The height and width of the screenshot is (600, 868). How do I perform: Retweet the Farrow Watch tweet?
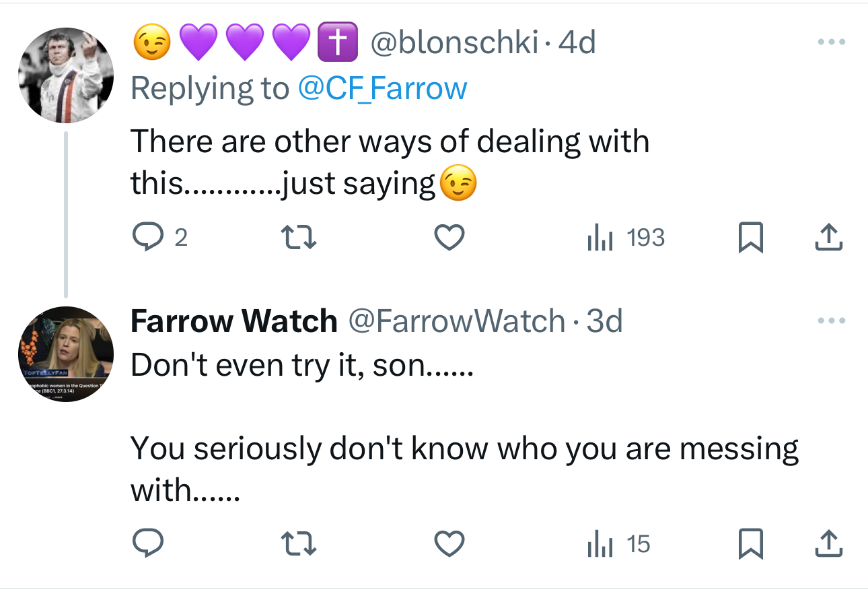[297, 544]
